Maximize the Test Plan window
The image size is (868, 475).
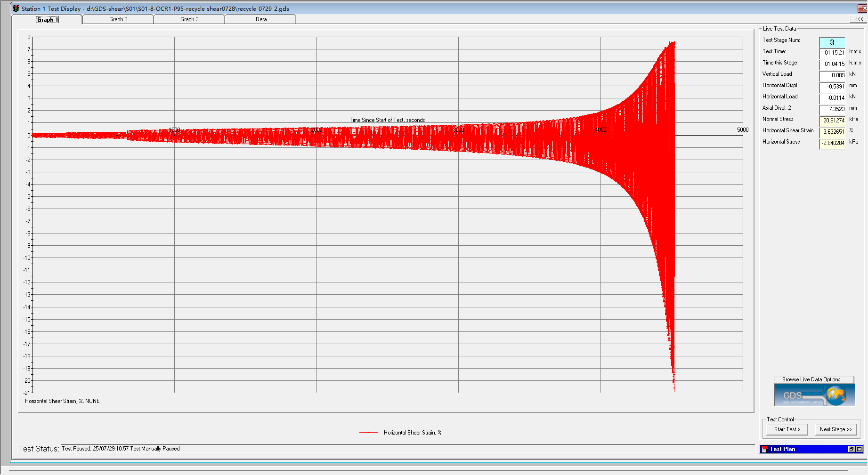click(x=859, y=449)
